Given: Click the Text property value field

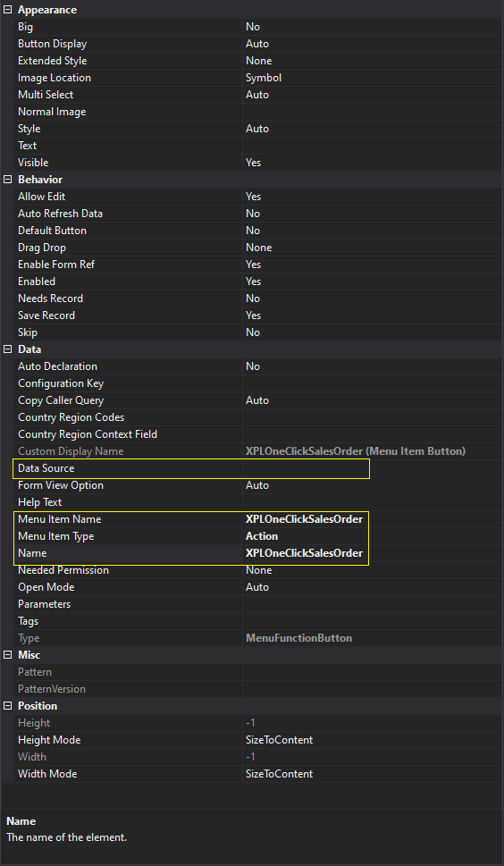Looking at the screenshot, I should pos(373,146).
